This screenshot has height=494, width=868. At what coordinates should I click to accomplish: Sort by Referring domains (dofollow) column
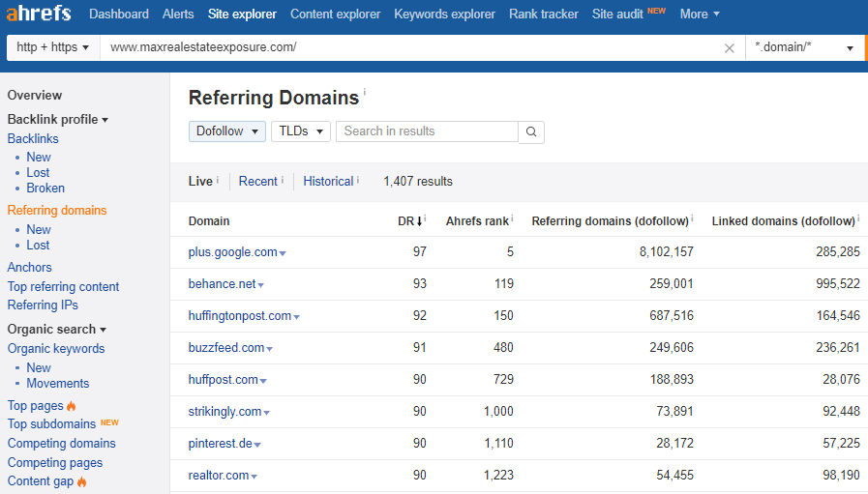click(610, 221)
